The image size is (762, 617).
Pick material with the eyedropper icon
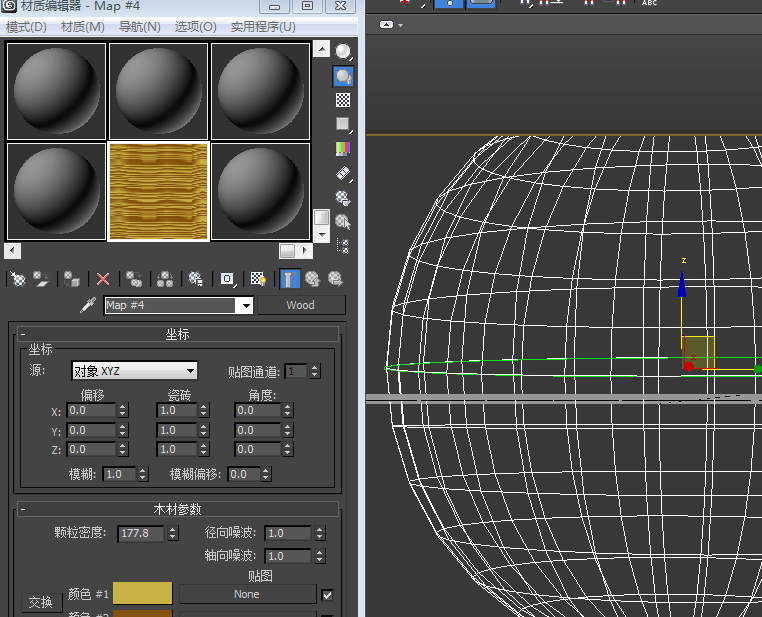click(88, 305)
